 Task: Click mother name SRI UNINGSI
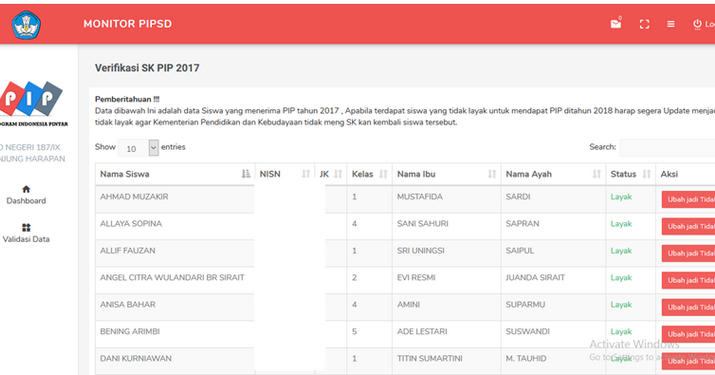[x=420, y=250]
